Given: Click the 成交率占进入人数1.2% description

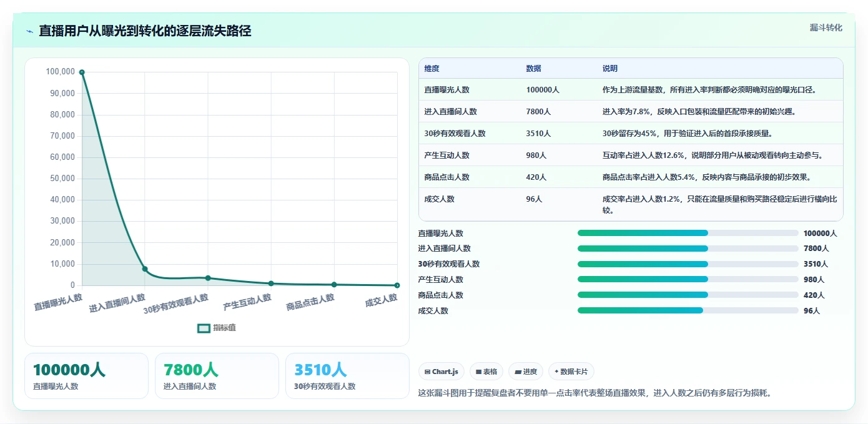Looking at the screenshot, I should tap(720, 205).
